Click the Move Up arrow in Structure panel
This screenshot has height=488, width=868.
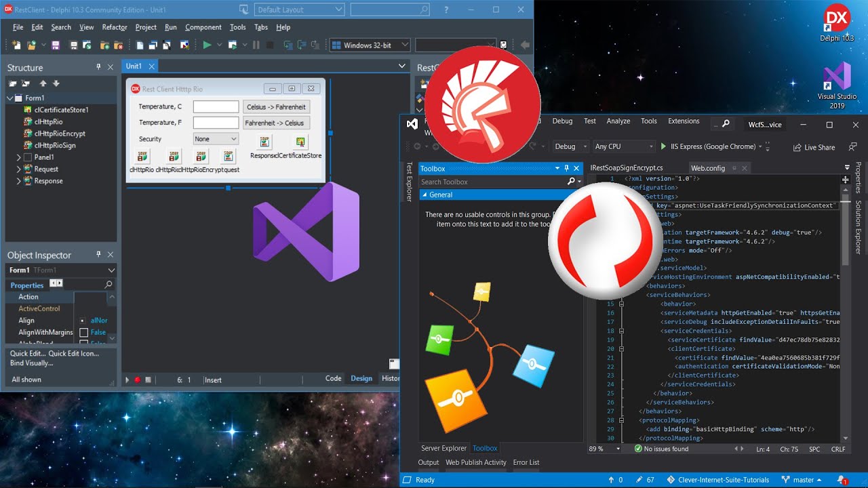tap(43, 83)
